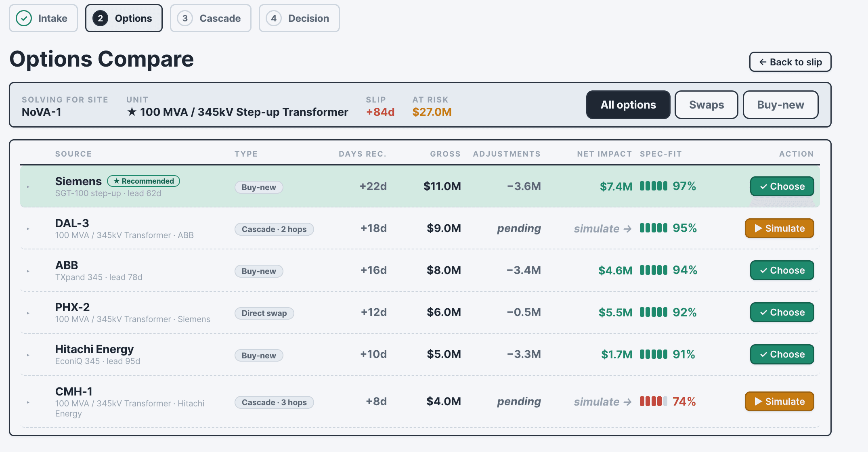
Task: Click the step 2 number badge on Options
Action: click(100, 18)
